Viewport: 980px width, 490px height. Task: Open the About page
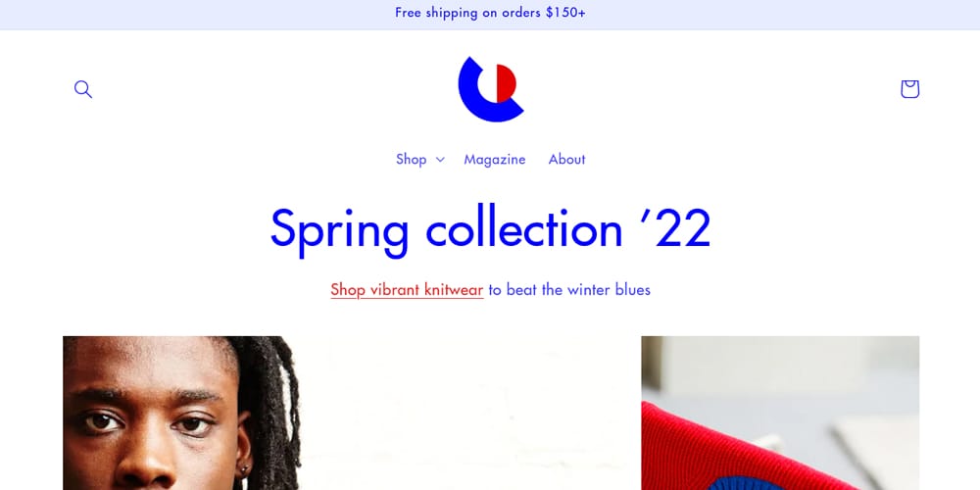pyautogui.click(x=566, y=160)
